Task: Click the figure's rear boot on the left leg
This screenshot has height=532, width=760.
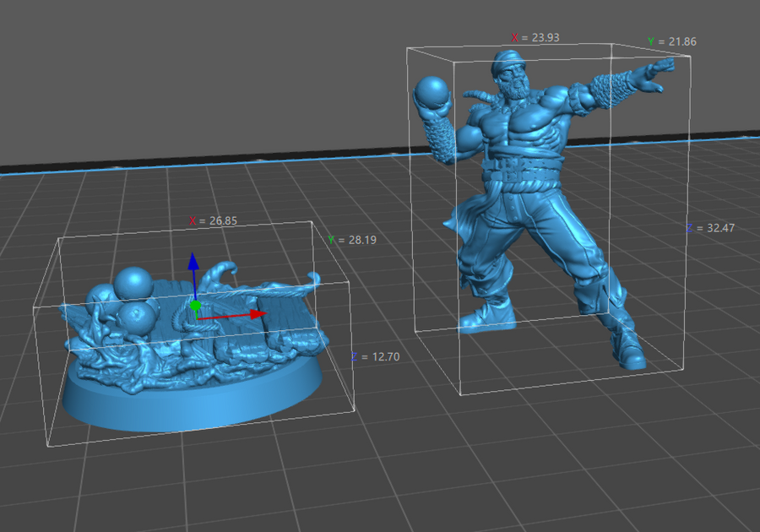Action: [x=485, y=318]
